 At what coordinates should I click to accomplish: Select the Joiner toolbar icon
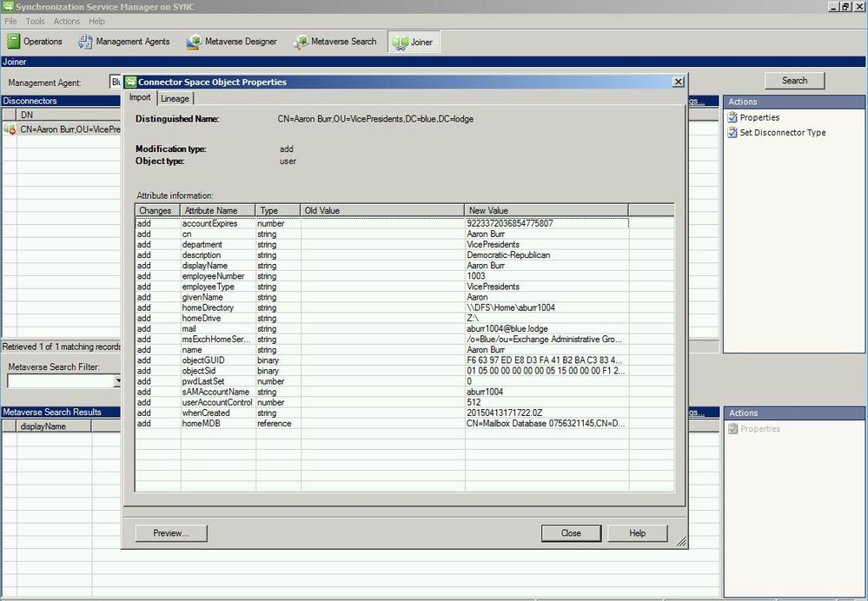click(401, 42)
